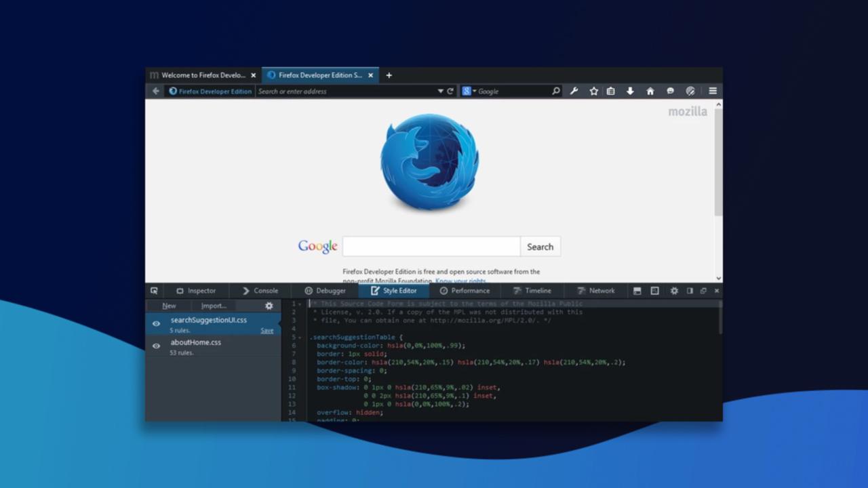Switch to the Inspector tab

click(x=196, y=290)
